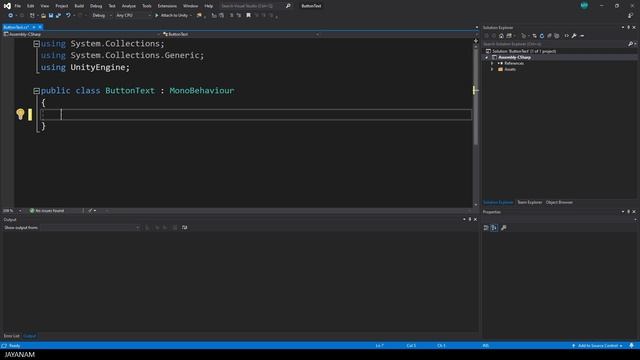The image size is (640, 360).
Task: Switch to the Object Browser tab
Action: [559, 202]
